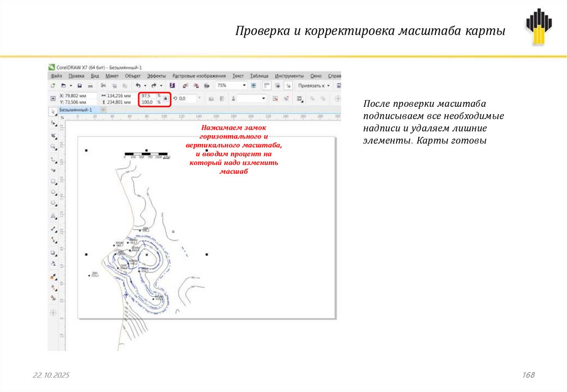Screen dimensions: 567x392
Task: Open the Макет menu
Action: (112, 76)
